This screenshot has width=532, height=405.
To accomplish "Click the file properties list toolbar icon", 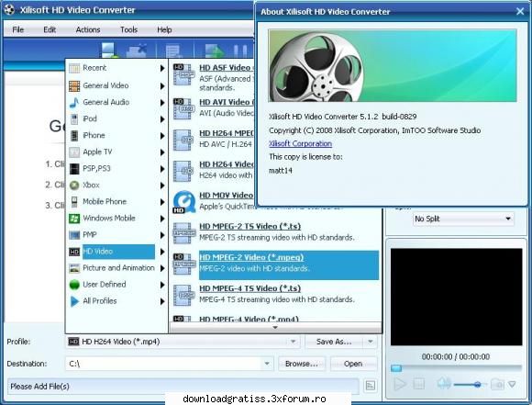I will click(174, 51).
